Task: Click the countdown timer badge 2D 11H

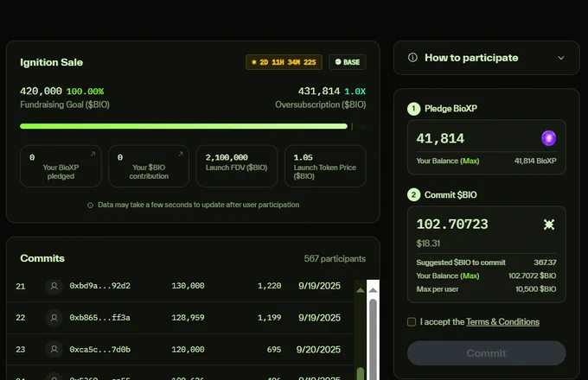Action: point(284,62)
